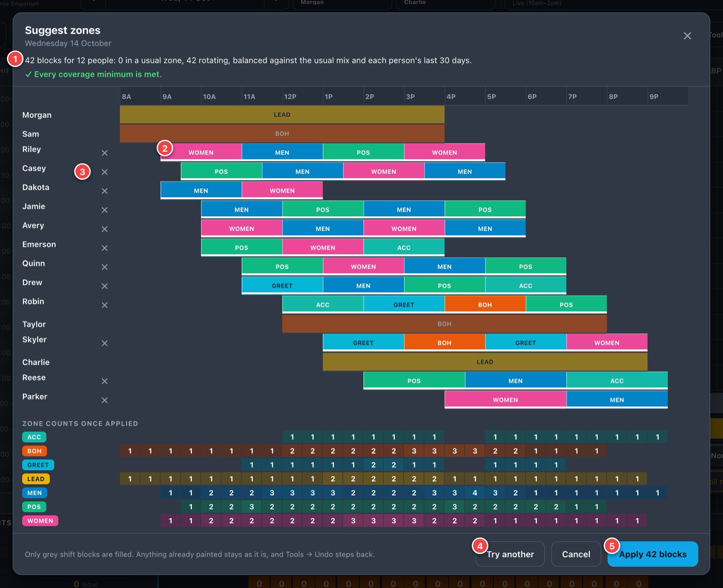
Task: Select Emerson's ACC block
Action: click(404, 247)
